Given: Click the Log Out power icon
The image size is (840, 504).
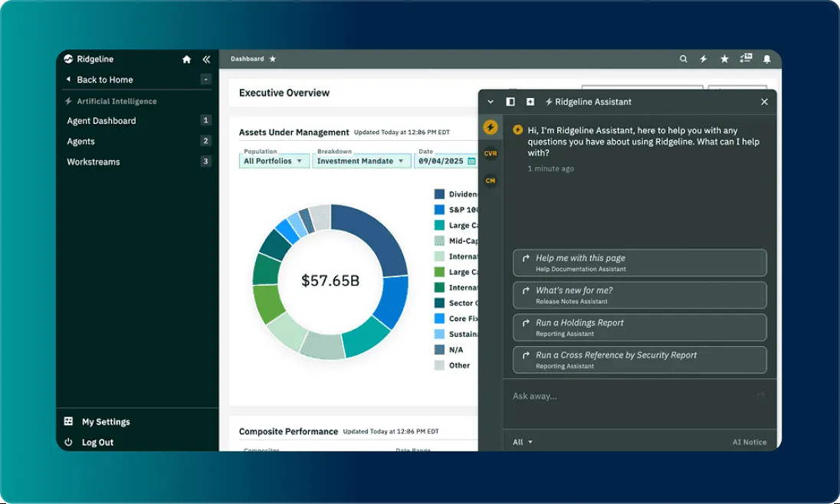Looking at the screenshot, I should tap(68, 442).
